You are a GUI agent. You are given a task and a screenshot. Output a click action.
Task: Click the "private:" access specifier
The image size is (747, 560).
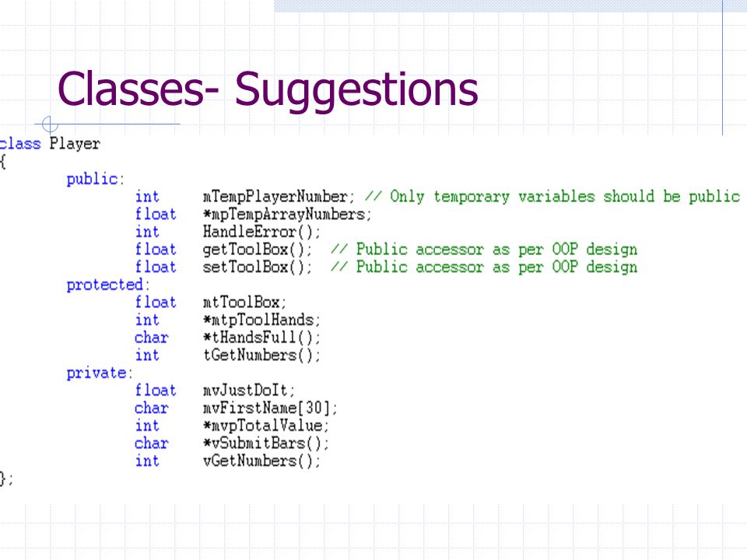coord(100,373)
